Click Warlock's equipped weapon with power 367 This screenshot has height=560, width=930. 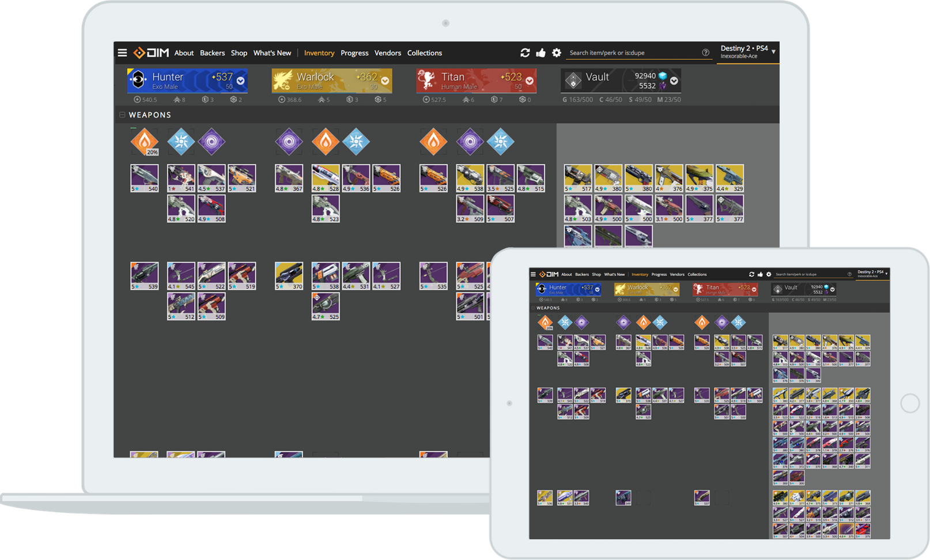[289, 179]
